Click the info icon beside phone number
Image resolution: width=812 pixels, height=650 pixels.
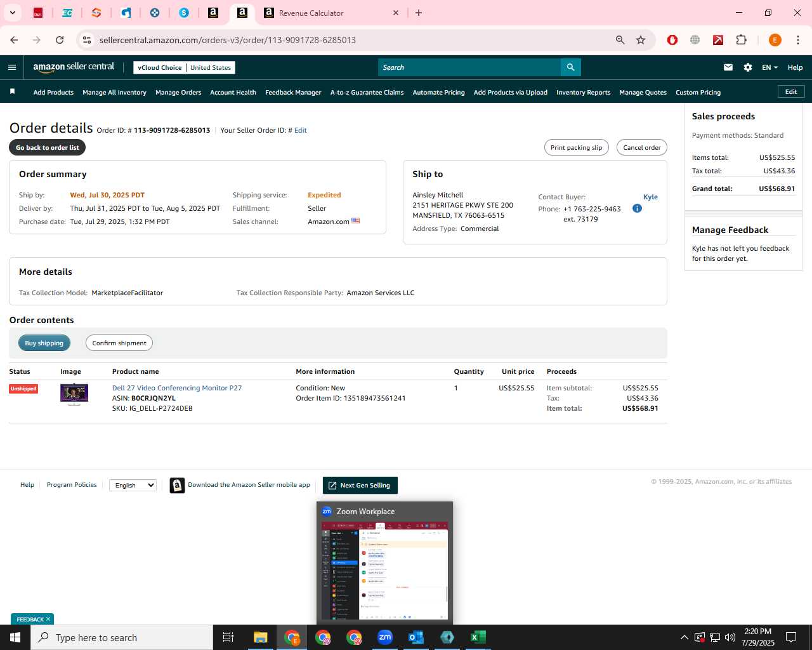(x=637, y=208)
